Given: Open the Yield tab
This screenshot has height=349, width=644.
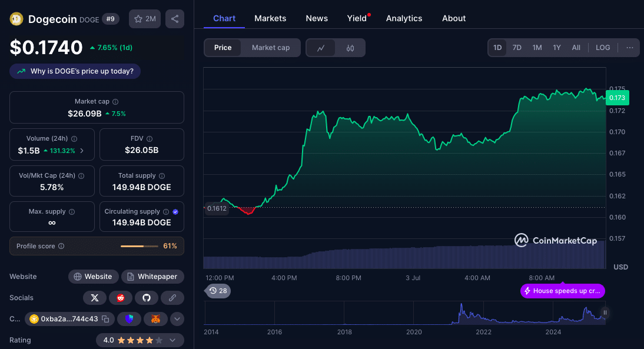Looking at the screenshot, I should tap(357, 18).
